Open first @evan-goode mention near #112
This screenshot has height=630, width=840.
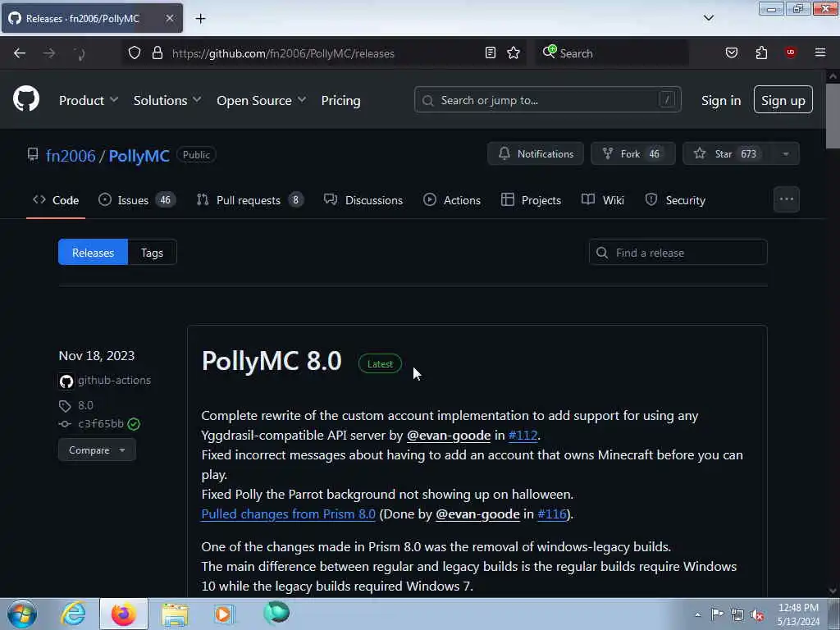449,435
